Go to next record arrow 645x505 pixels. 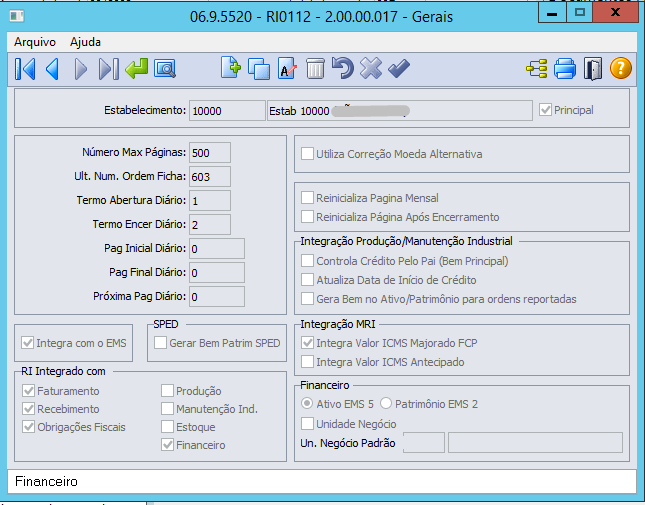coord(81,69)
